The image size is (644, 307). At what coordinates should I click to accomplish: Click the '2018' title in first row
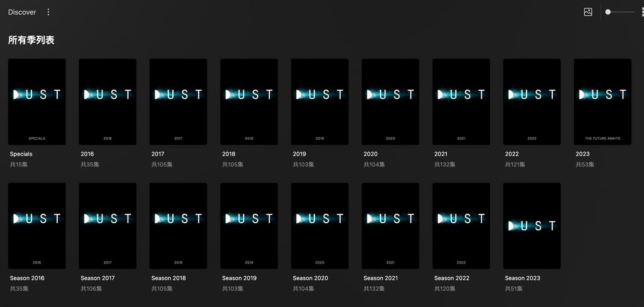point(229,154)
